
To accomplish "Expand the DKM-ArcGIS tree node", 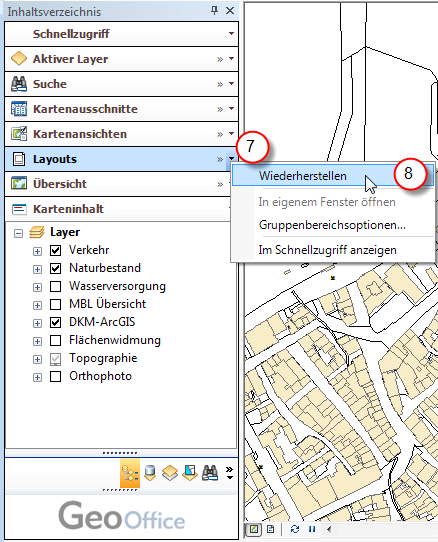I will (37, 323).
